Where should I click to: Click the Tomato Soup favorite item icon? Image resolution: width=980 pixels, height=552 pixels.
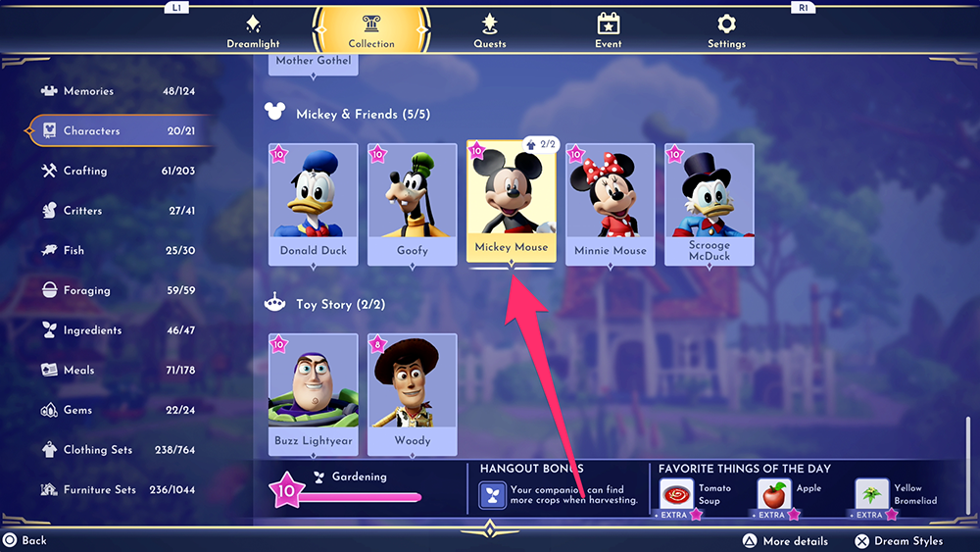click(x=677, y=493)
